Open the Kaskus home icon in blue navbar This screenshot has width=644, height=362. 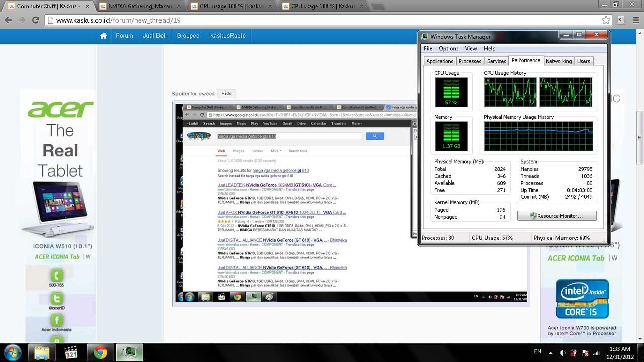click(x=103, y=36)
